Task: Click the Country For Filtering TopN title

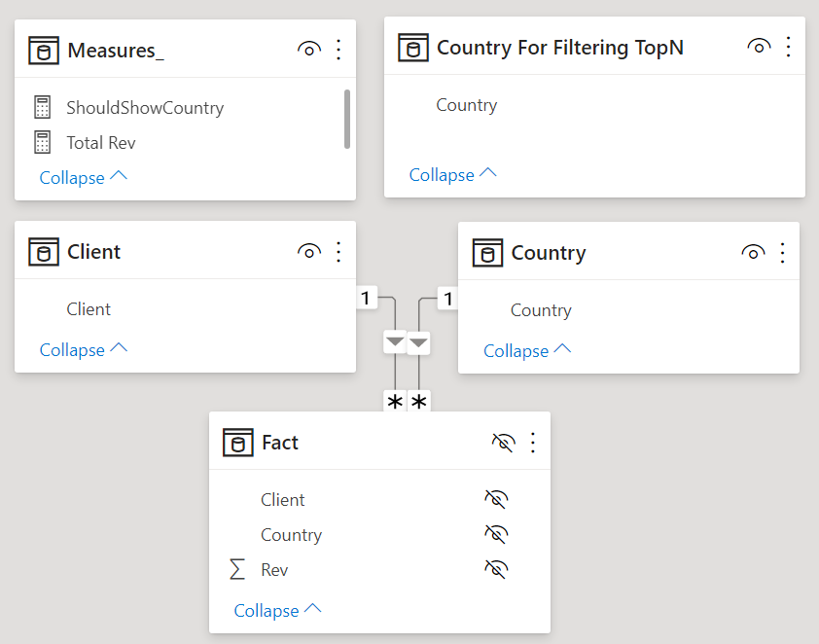Action: pyautogui.click(x=560, y=48)
